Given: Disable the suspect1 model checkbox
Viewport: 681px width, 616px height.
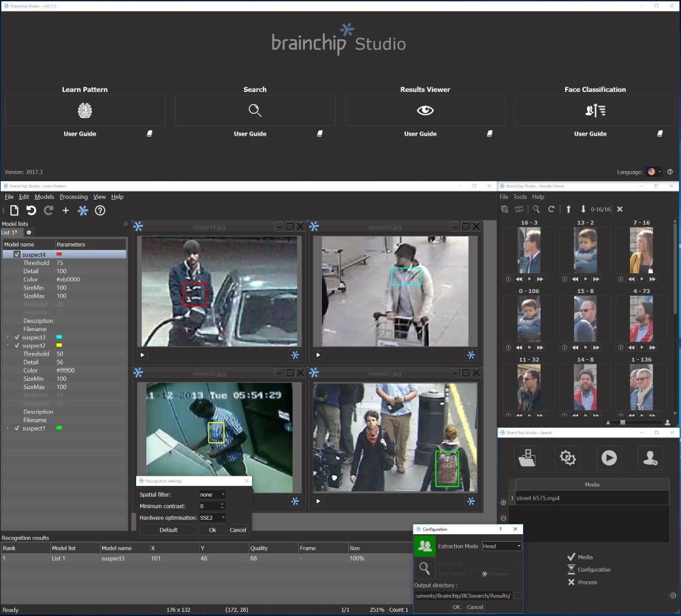Looking at the screenshot, I should [17, 429].
